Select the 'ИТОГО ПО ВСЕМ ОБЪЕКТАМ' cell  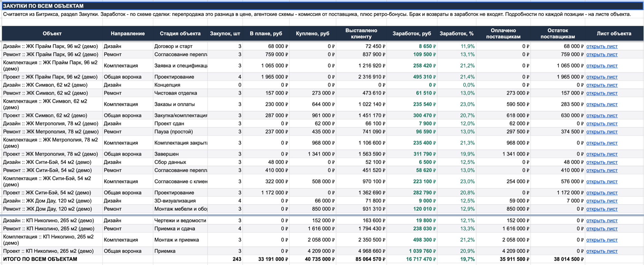point(52,259)
